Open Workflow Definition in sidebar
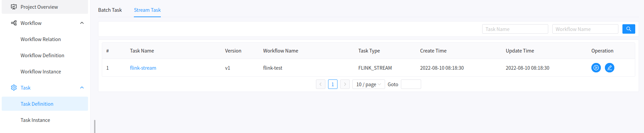The image size is (644, 133). click(42, 55)
